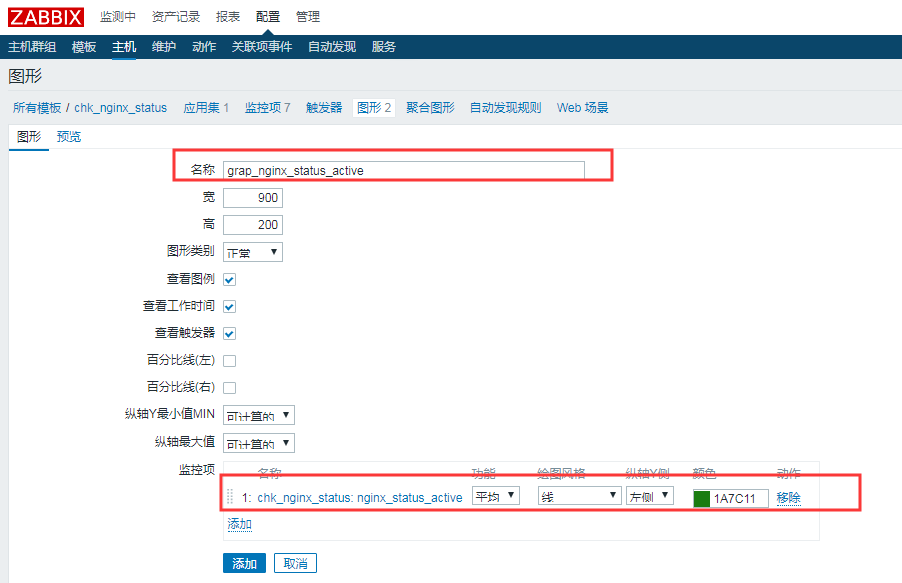Open the 自动发现规则 link
The height and width of the screenshot is (583, 902).
(x=506, y=108)
